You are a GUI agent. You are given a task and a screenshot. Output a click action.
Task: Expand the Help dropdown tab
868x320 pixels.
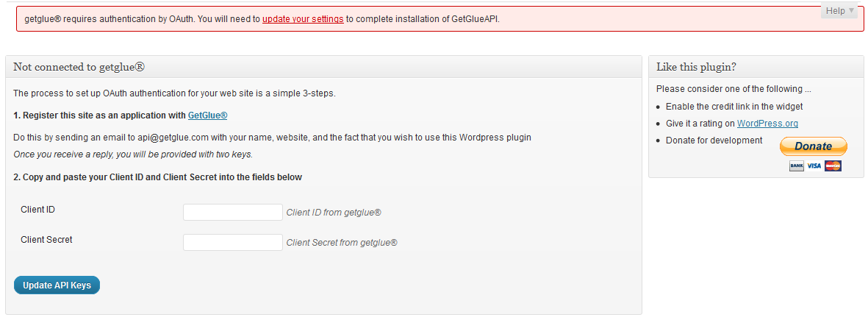click(x=839, y=10)
